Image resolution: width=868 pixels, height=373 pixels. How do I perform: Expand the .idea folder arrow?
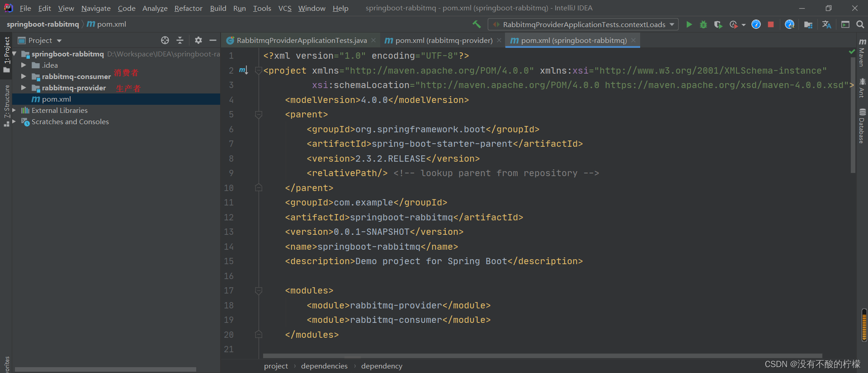click(24, 65)
